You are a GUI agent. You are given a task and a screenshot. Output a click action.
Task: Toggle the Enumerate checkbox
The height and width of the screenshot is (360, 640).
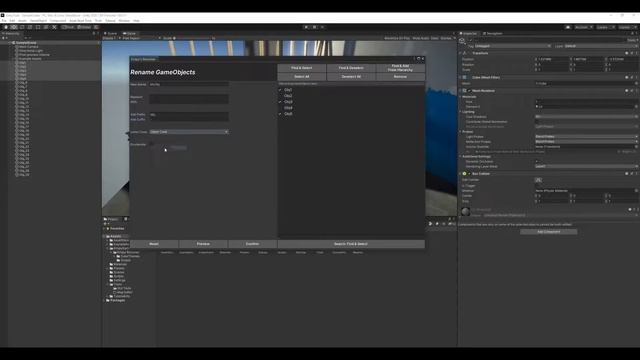(151, 144)
